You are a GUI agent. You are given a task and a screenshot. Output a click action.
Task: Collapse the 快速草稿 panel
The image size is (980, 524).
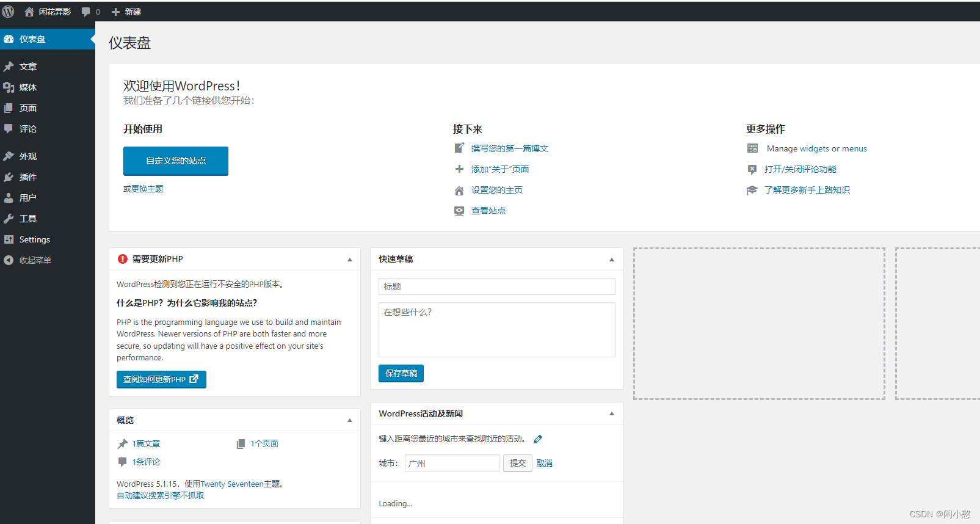coord(612,260)
